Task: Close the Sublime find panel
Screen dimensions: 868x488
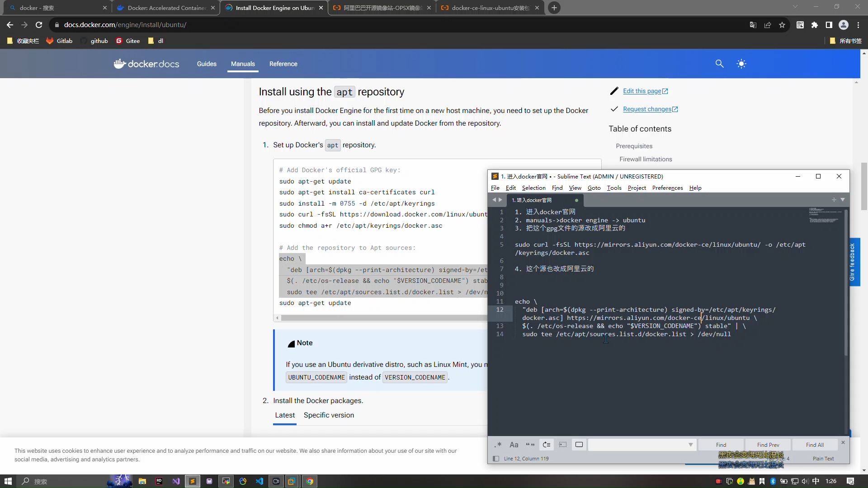Action: click(843, 442)
